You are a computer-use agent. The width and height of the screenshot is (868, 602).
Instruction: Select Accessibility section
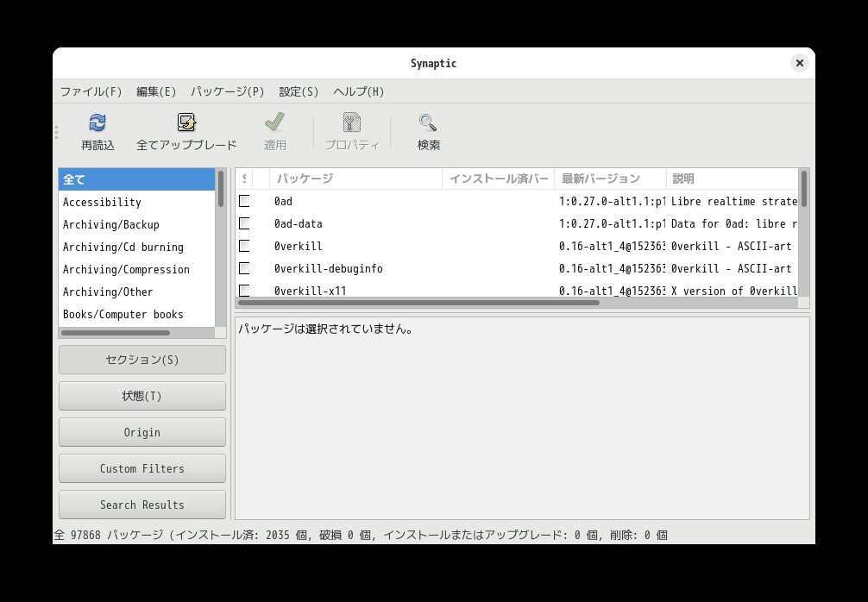pos(136,202)
